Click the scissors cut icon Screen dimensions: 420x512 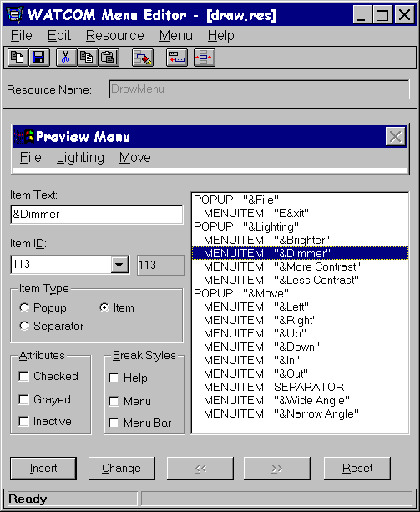tap(66, 58)
